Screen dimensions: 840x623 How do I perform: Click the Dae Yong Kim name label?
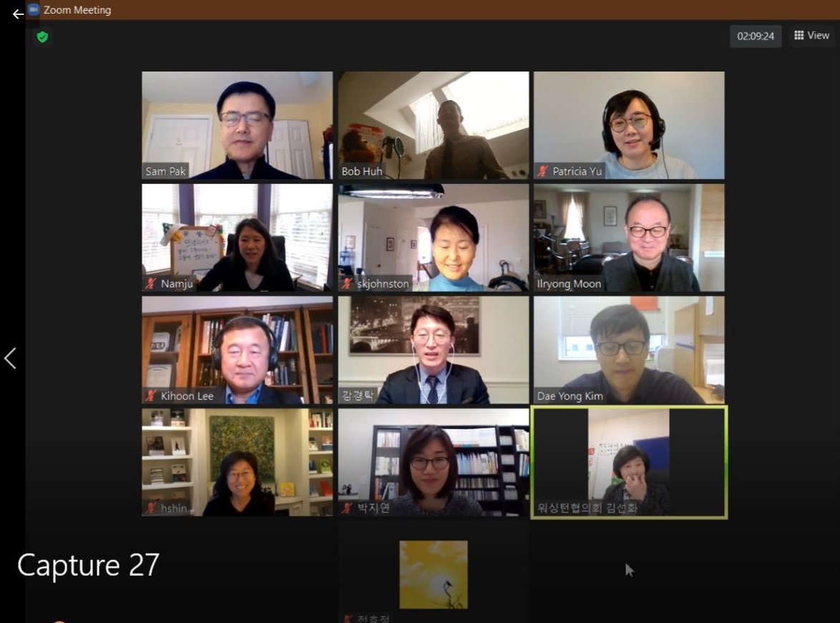point(570,396)
